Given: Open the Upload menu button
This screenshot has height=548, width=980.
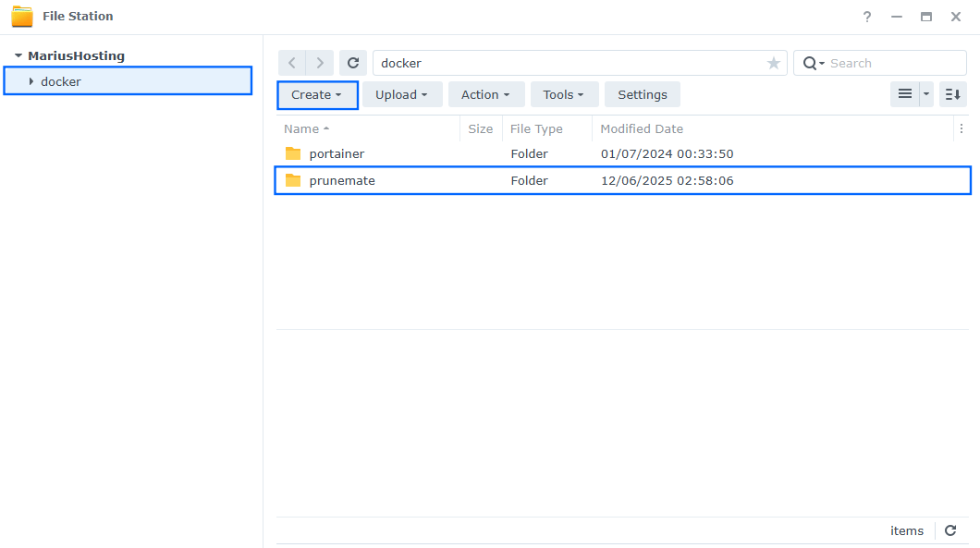Looking at the screenshot, I should tap(402, 94).
